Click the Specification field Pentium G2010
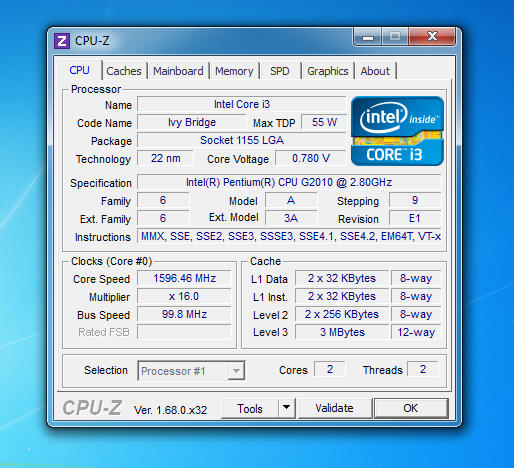 pos(289,182)
